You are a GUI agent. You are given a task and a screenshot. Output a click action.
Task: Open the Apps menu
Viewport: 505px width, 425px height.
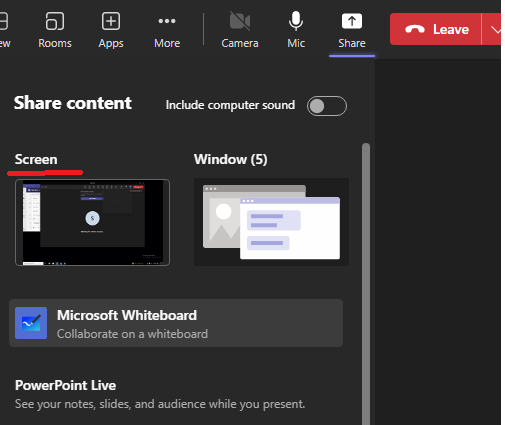coord(111,30)
